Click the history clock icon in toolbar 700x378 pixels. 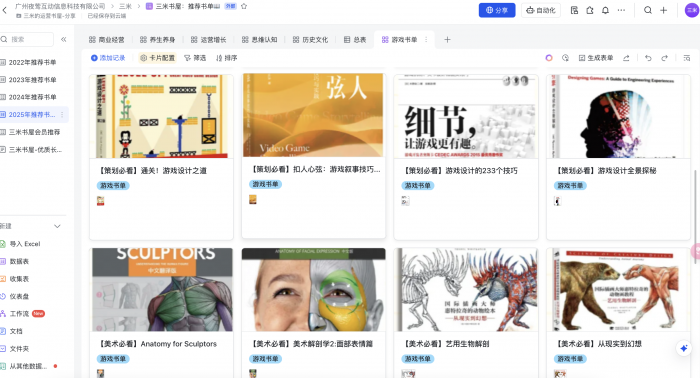[565, 58]
